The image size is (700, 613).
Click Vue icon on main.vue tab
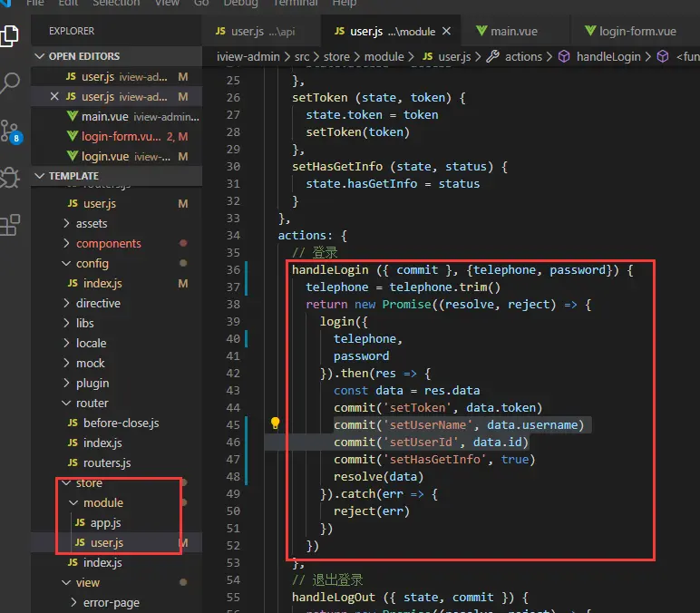(481, 31)
